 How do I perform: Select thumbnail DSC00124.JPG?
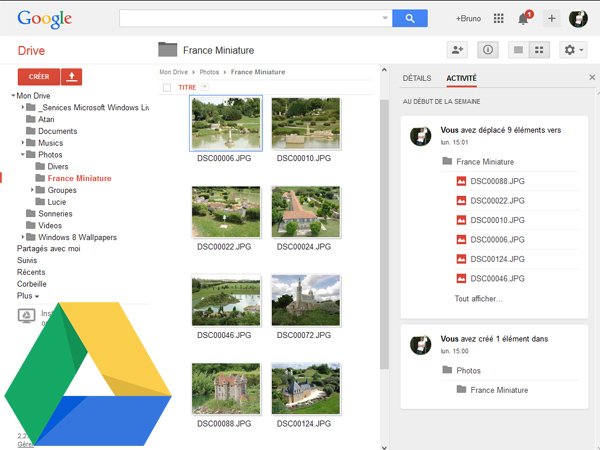pos(305,389)
